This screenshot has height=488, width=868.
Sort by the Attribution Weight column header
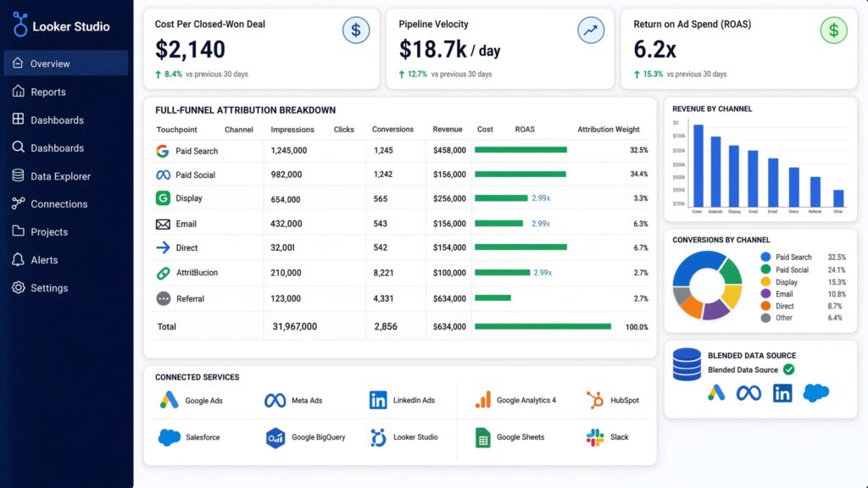point(609,130)
